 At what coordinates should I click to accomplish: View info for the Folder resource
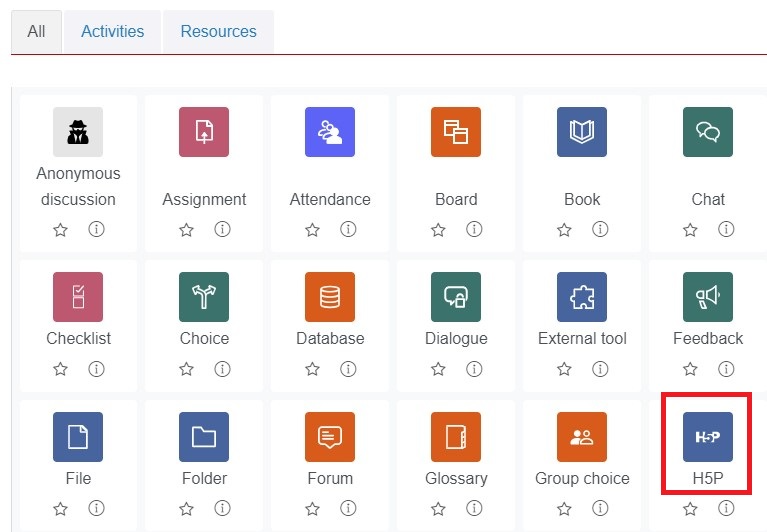coord(222,509)
